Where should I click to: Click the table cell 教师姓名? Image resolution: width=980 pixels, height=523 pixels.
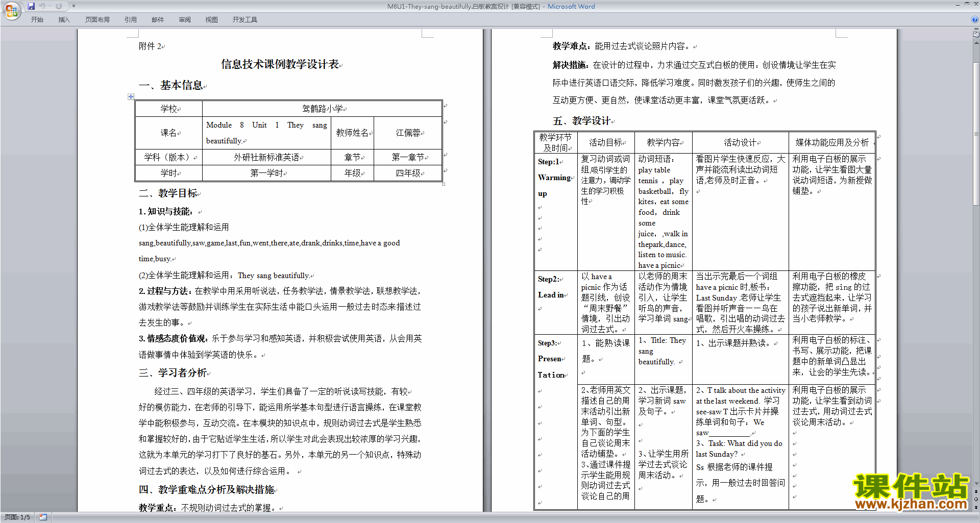point(352,133)
